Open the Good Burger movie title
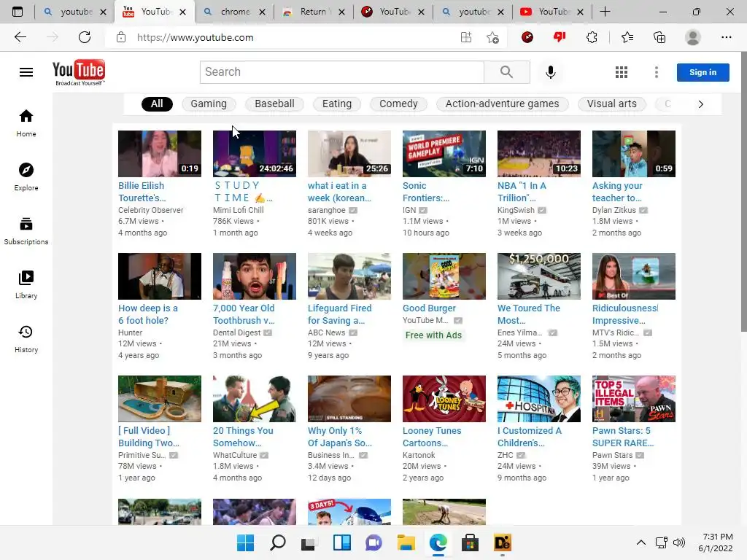Image resolution: width=747 pixels, height=560 pixels. [x=429, y=308]
